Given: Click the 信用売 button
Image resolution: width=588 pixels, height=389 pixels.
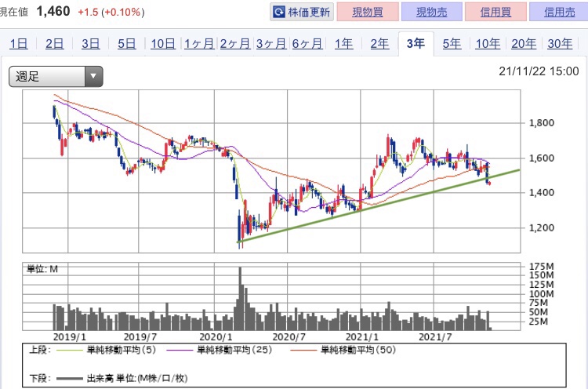Looking at the screenshot, I should point(559,12).
